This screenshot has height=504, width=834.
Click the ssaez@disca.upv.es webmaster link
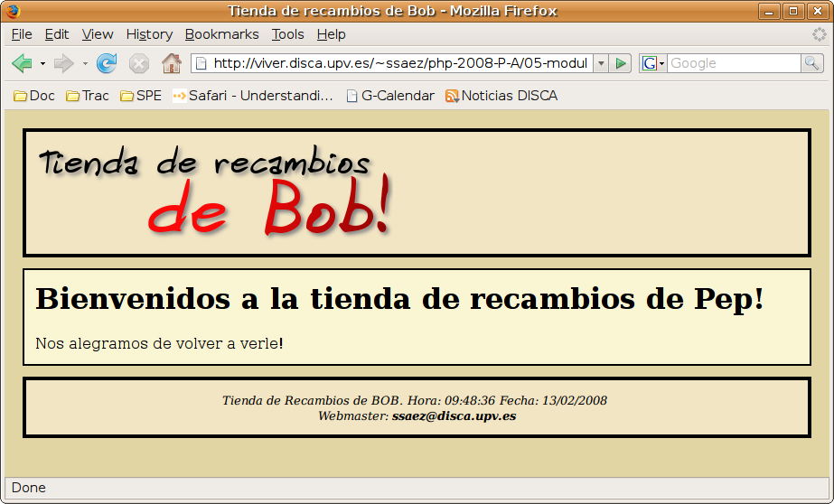pos(454,416)
